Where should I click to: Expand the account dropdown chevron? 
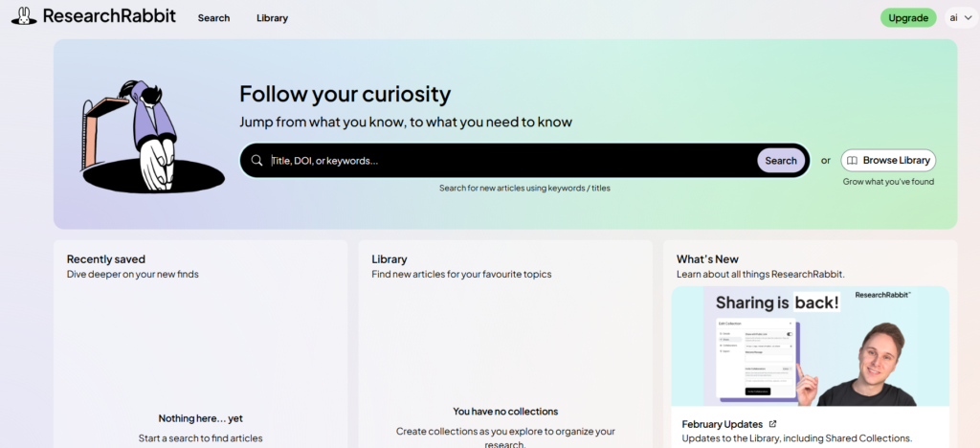tap(969, 18)
